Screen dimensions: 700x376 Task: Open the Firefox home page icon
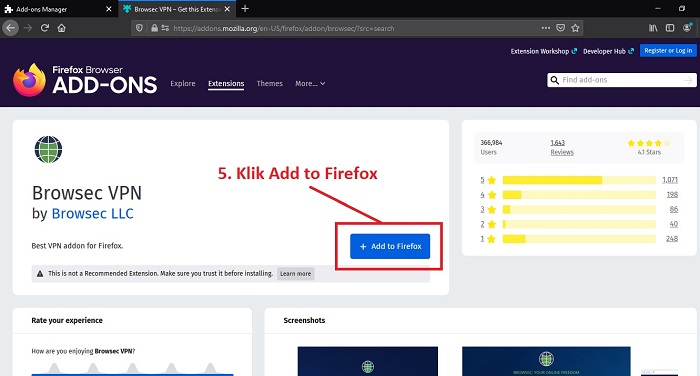62,28
